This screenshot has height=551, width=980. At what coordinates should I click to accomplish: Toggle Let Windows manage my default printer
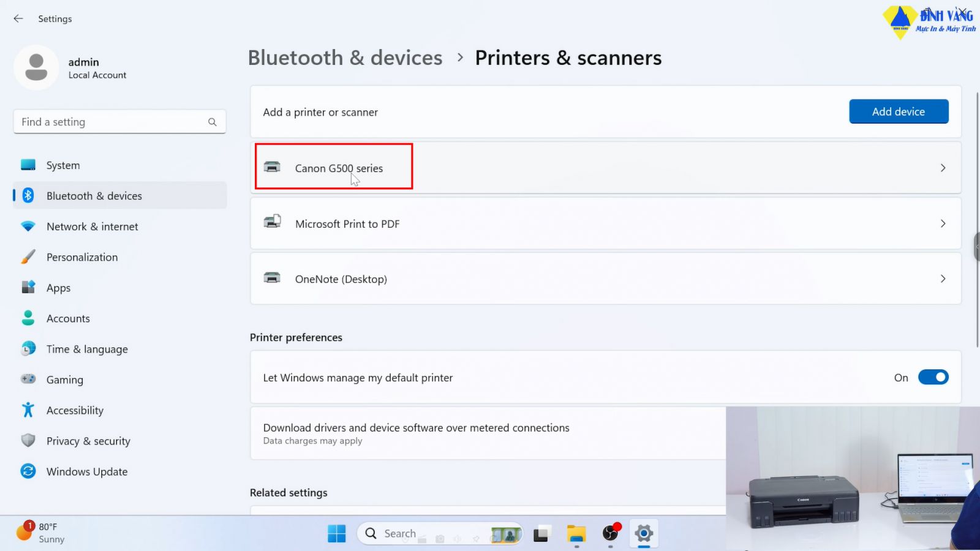pos(933,377)
